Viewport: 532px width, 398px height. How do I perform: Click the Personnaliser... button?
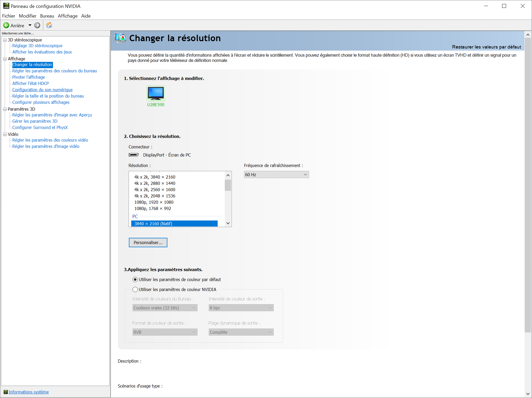(x=148, y=243)
